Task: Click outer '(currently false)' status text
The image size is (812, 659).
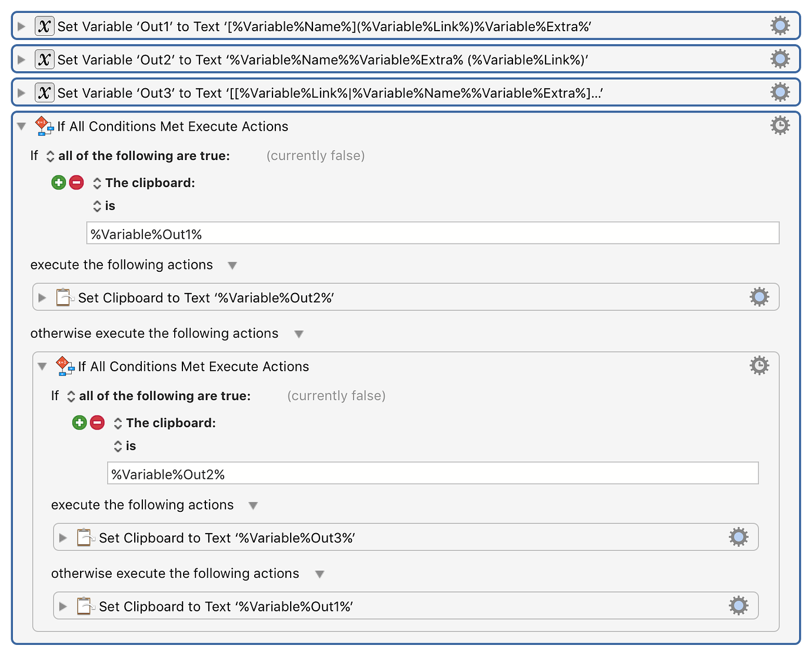Action: [315, 156]
